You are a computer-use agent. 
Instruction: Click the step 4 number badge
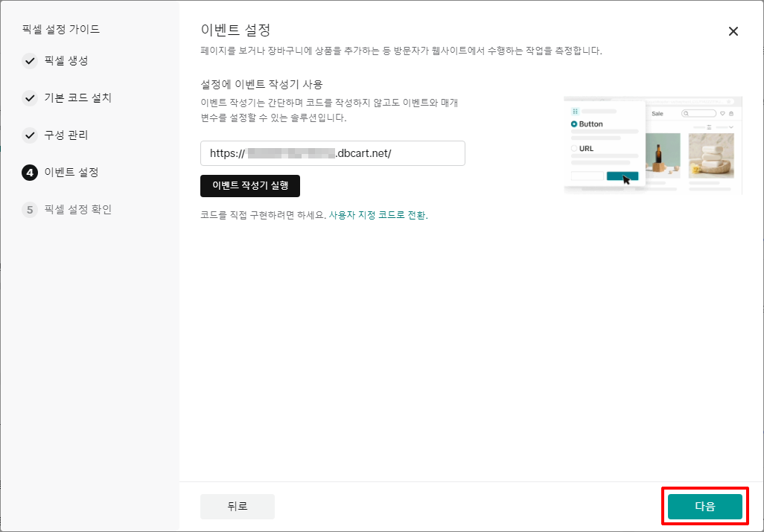(30, 173)
